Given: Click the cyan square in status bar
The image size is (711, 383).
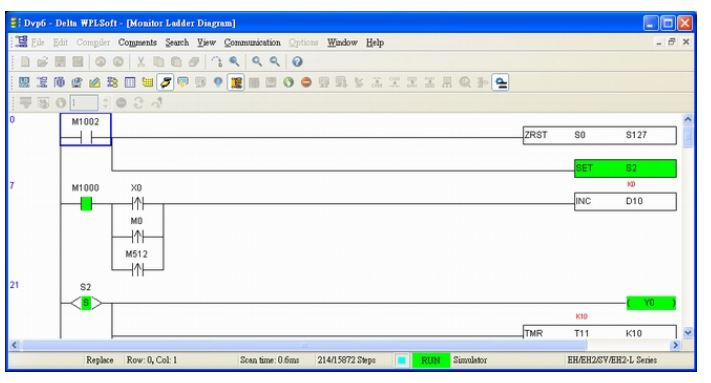Looking at the screenshot, I should (401, 360).
